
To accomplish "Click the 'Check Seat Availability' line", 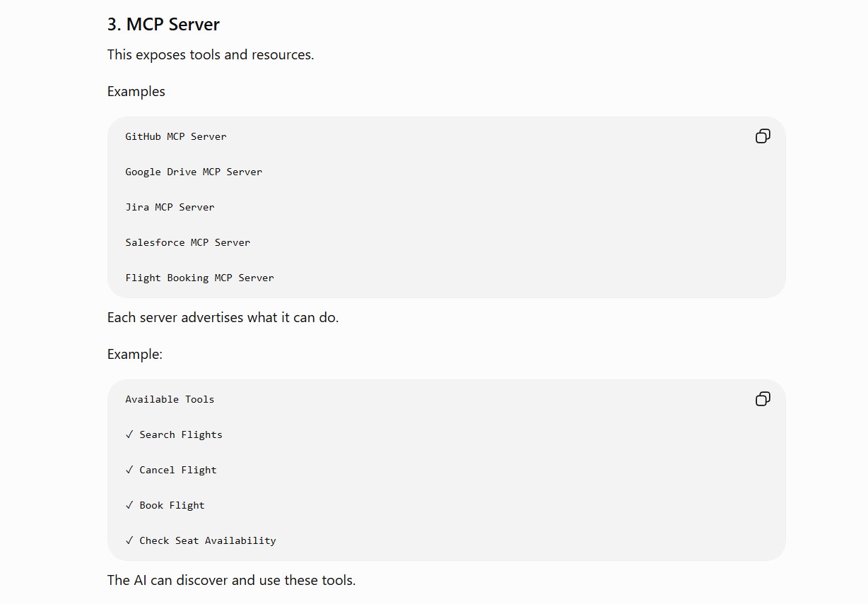I will pyautogui.click(x=201, y=540).
